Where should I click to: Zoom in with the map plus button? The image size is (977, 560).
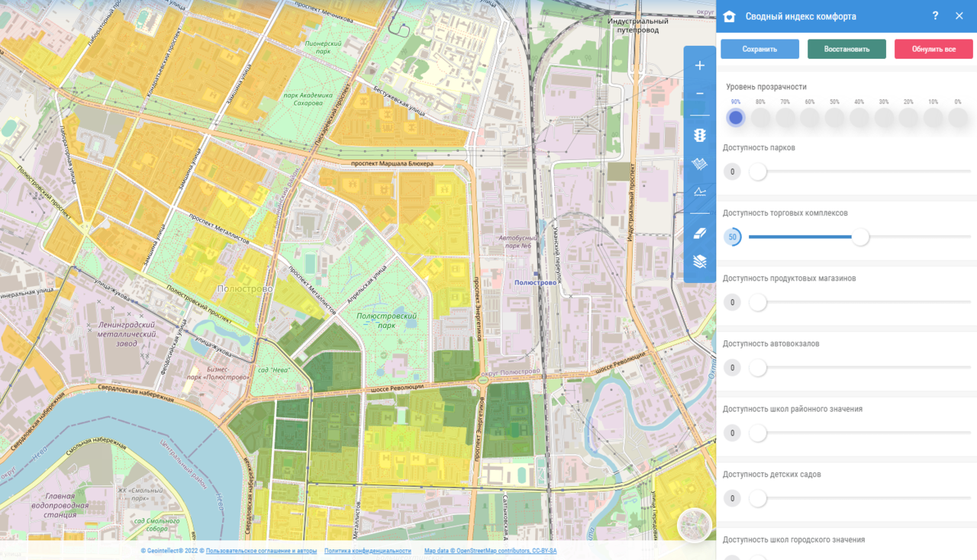[699, 66]
